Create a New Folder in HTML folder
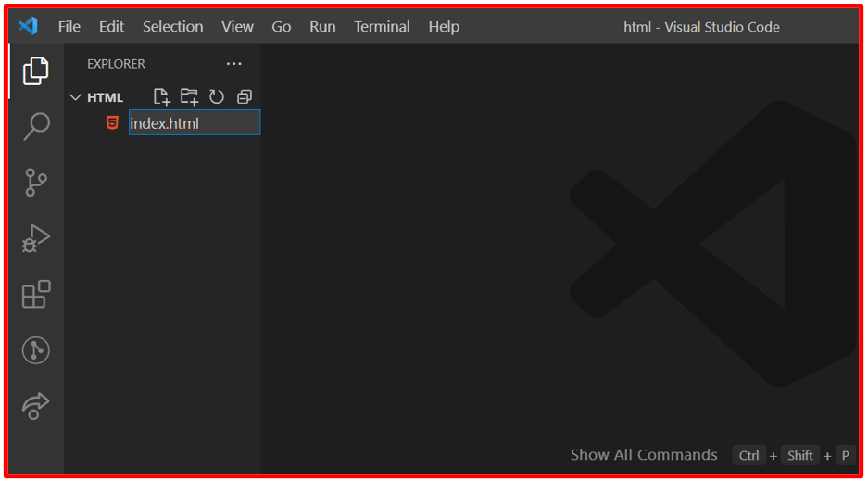The width and height of the screenshot is (868, 482). (189, 97)
